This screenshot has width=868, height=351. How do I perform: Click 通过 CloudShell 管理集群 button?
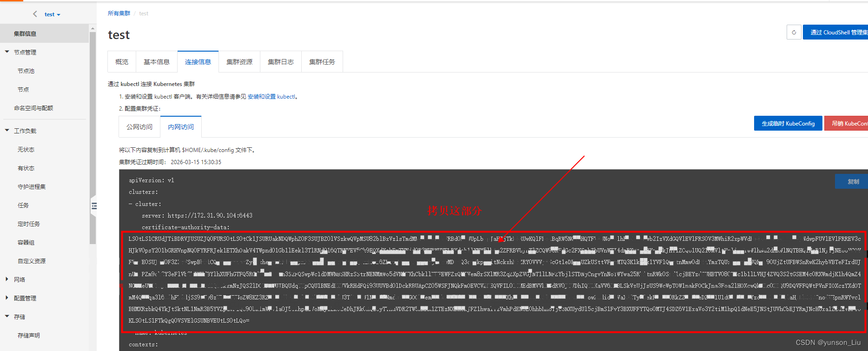point(836,32)
